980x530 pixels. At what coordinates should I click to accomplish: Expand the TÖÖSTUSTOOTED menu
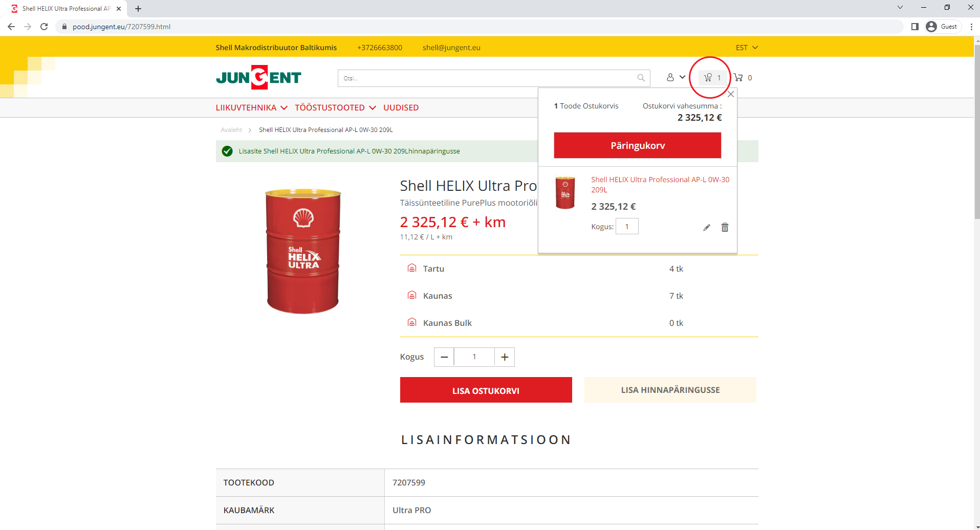click(335, 108)
